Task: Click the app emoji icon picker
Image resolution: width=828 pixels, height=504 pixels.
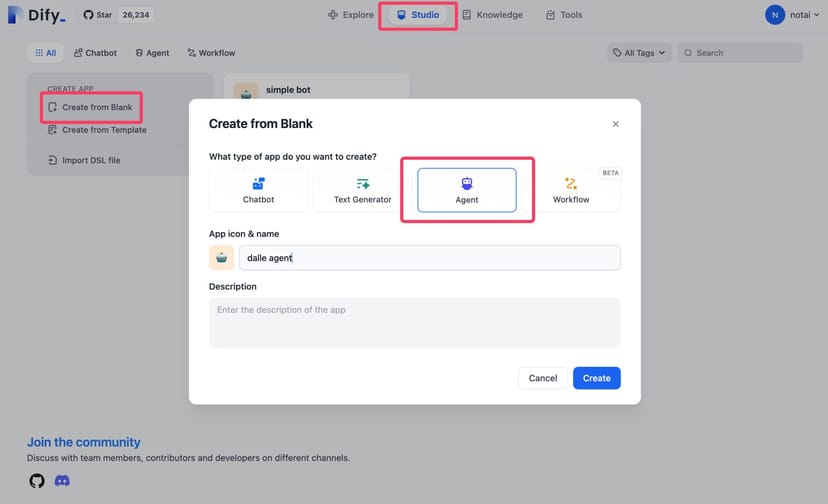Action: pos(221,258)
